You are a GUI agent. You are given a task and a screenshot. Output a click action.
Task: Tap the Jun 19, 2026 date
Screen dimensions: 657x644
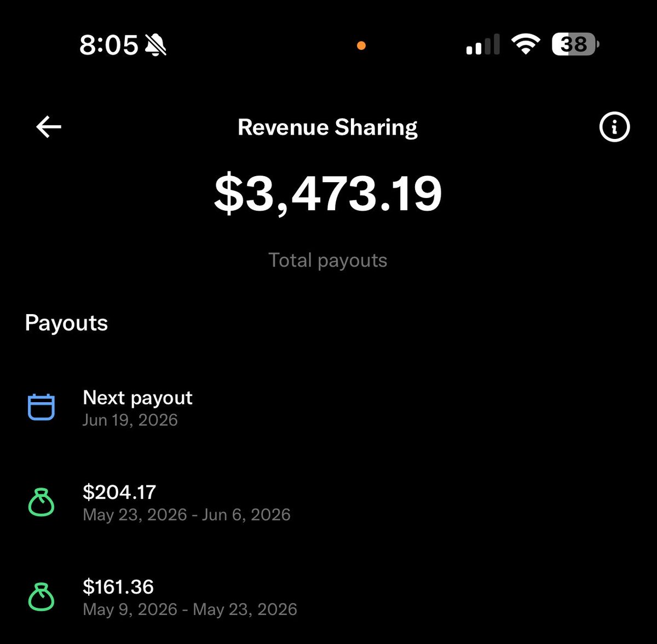pyautogui.click(x=130, y=420)
